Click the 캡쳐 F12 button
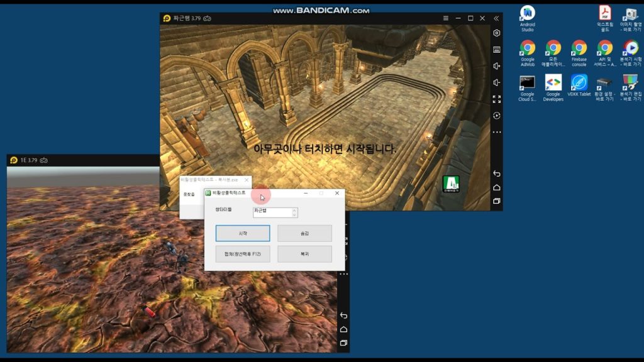The width and height of the screenshot is (644, 362). 243,254
